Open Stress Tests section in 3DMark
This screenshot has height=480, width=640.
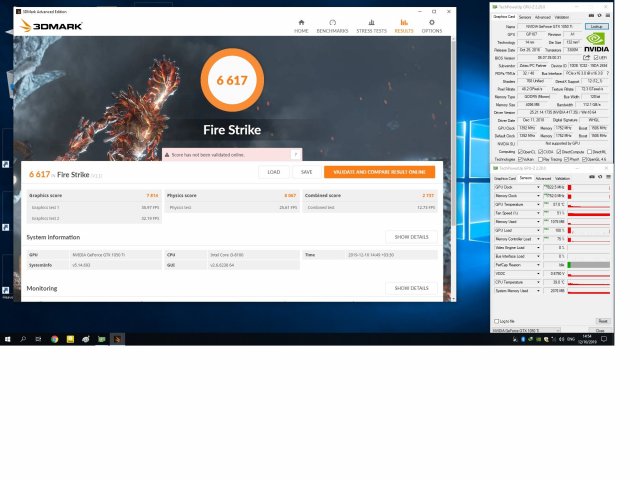coord(371,27)
